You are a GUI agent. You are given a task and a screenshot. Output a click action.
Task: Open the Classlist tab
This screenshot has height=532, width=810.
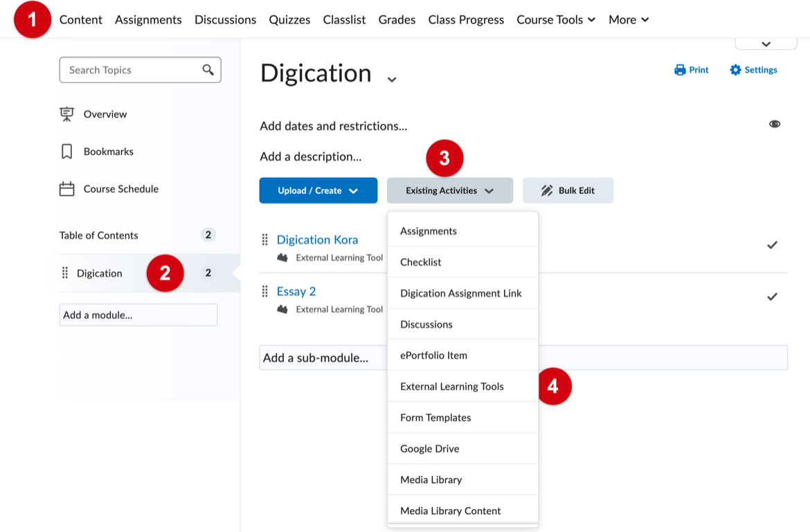click(344, 19)
